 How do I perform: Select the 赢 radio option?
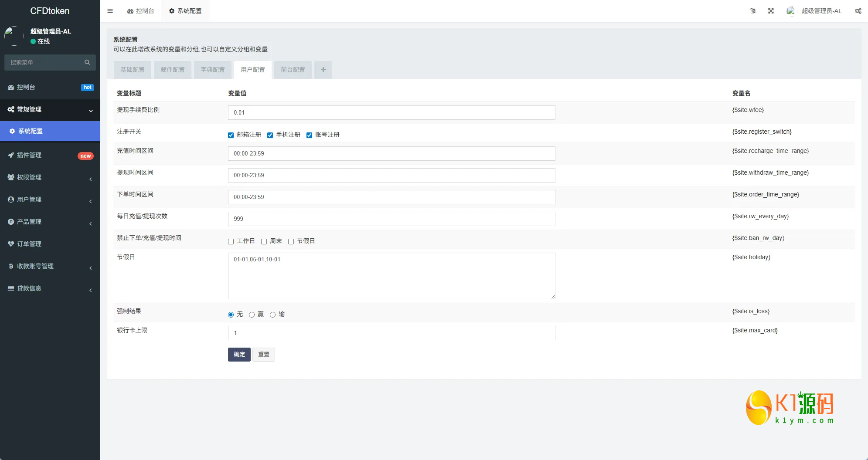point(252,315)
